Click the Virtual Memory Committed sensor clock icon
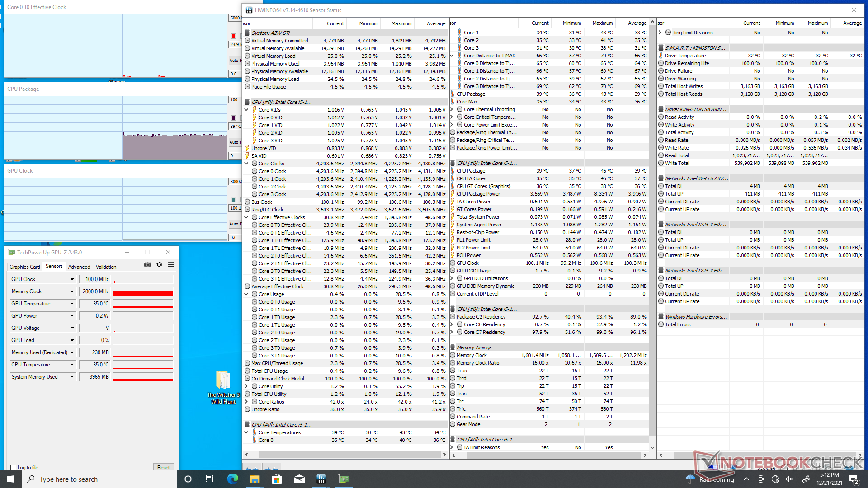Screen dimensions: 868x488 pos(247,41)
